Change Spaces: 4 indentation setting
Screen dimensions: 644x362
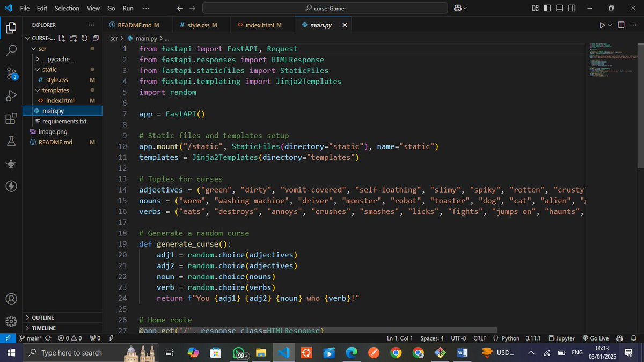(x=432, y=338)
